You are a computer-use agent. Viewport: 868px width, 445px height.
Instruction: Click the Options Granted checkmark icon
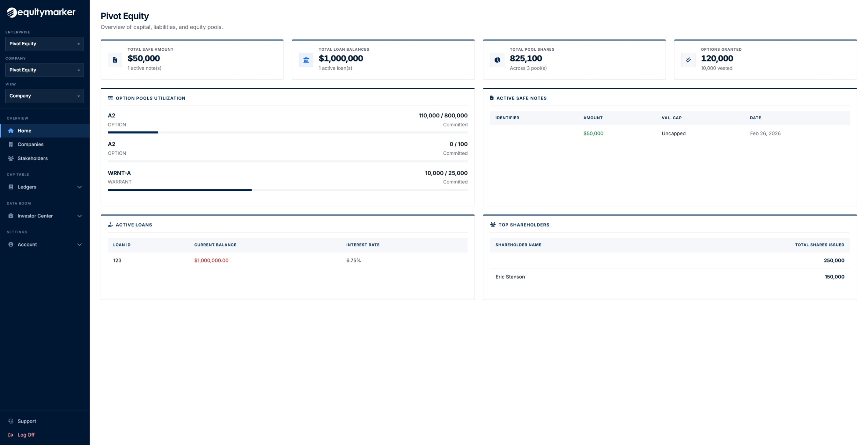(688, 60)
